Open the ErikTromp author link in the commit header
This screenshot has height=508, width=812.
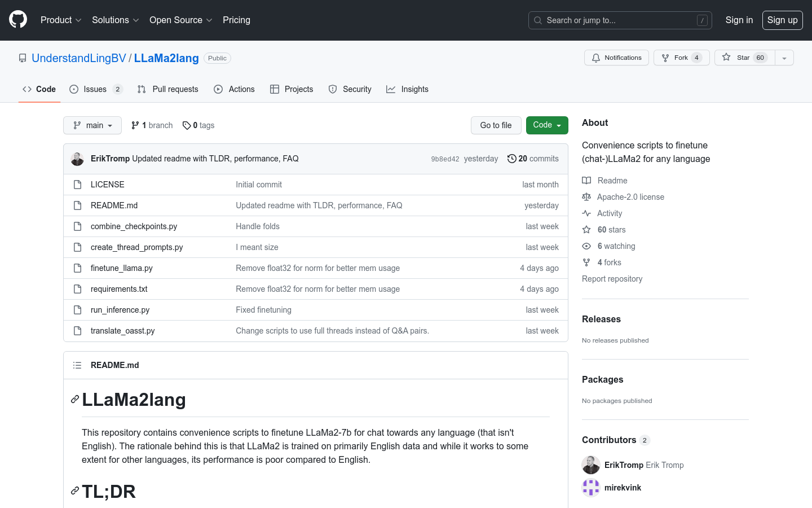[110, 159]
